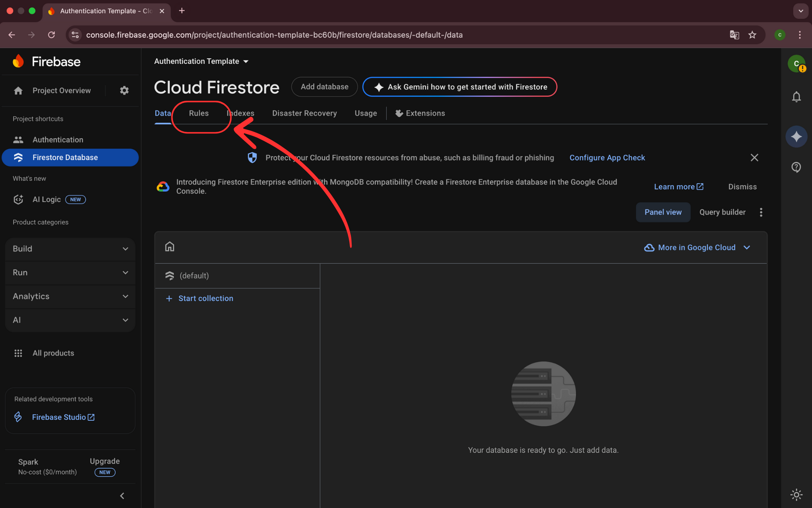
Task: Open Configure App Check link
Action: tap(607, 158)
